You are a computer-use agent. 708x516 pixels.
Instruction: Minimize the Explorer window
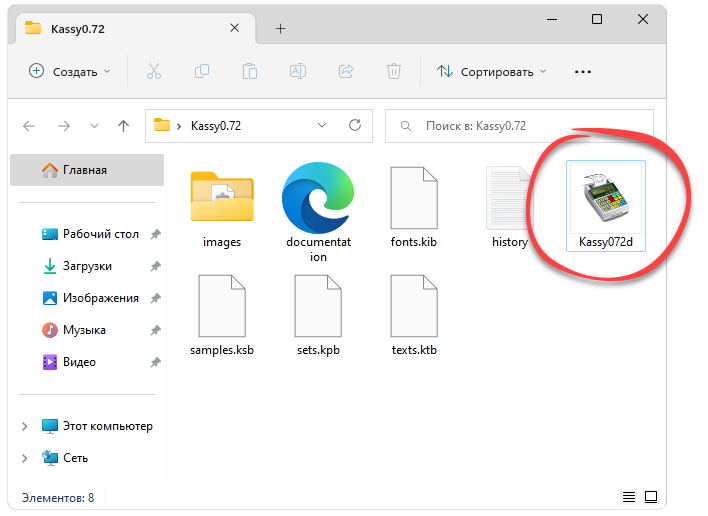pos(552,19)
